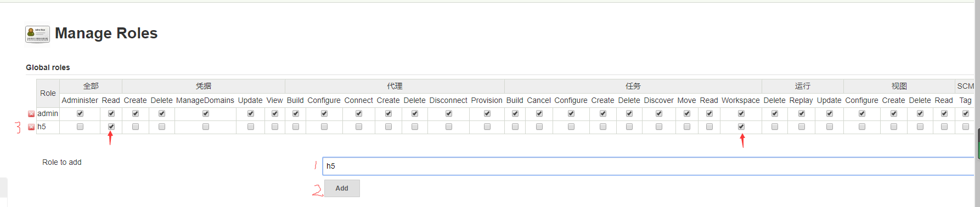Viewport: 980px width, 207px height.
Task: Click the Manage Roles ID card icon
Action: pyautogui.click(x=37, y=34)
